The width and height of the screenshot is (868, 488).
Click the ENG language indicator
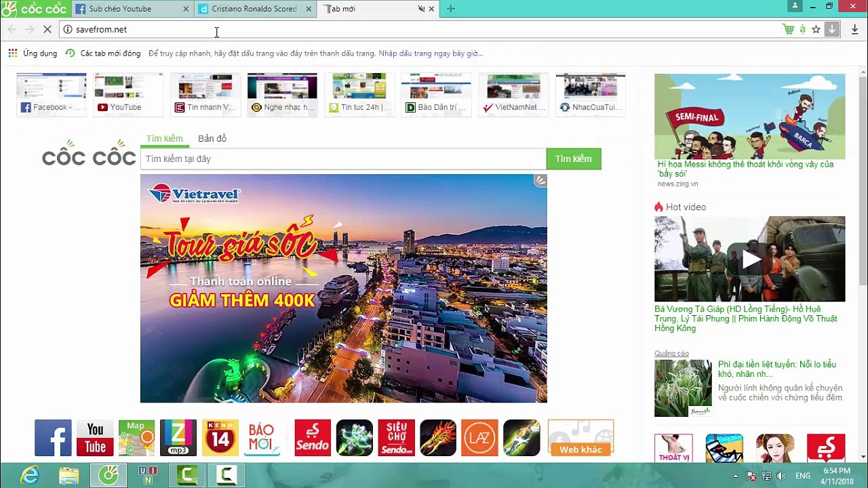point(802,476)
